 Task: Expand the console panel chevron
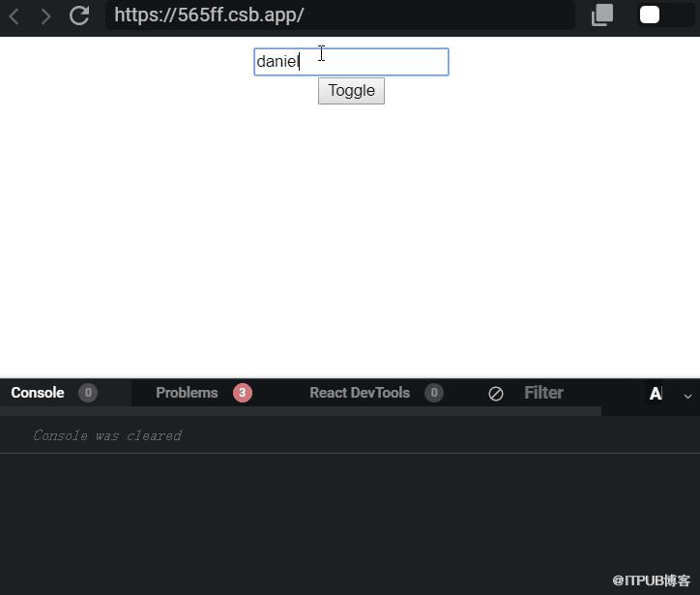click(688, 397)
